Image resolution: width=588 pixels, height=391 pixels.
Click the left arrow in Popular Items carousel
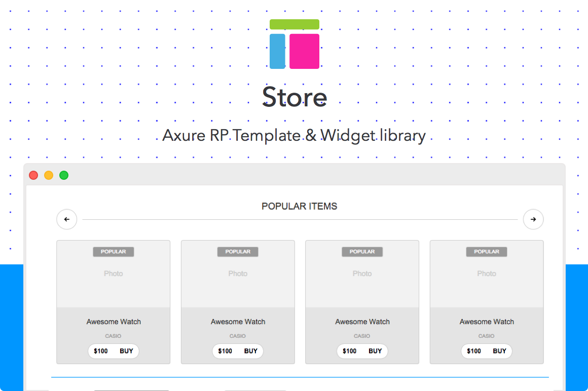[x=66, y=219]
